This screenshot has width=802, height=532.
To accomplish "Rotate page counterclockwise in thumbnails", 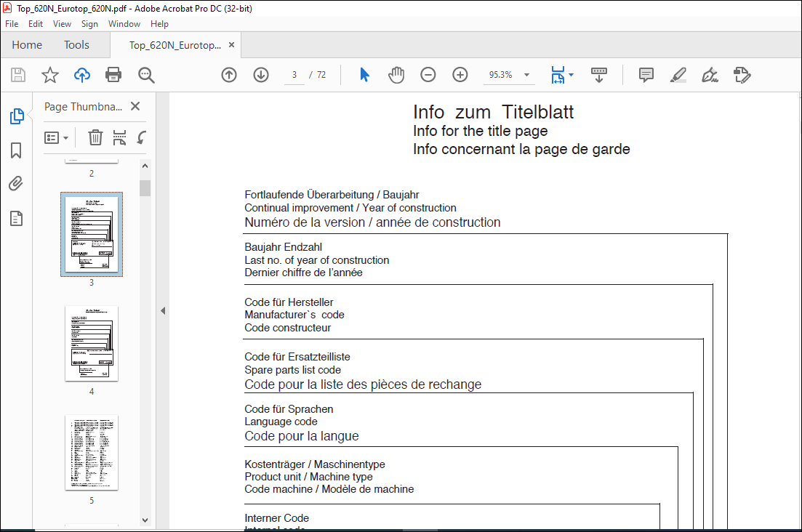I will coord(142,137).
